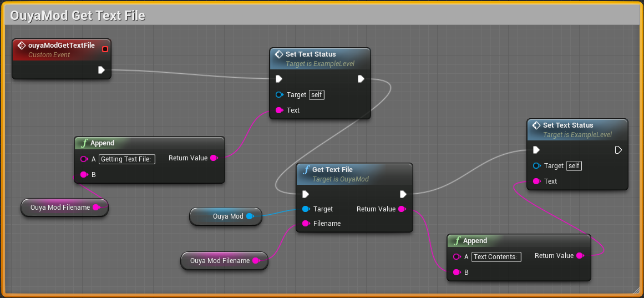Click the 'Return Value' label on Get Text File
This screenshot has height=298, width=644.
pos(376,209)
